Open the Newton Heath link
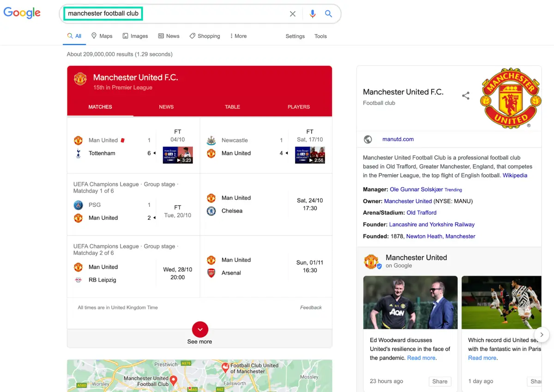The width and height of the screenshot is (554, 392). click(x=425, y=236)
